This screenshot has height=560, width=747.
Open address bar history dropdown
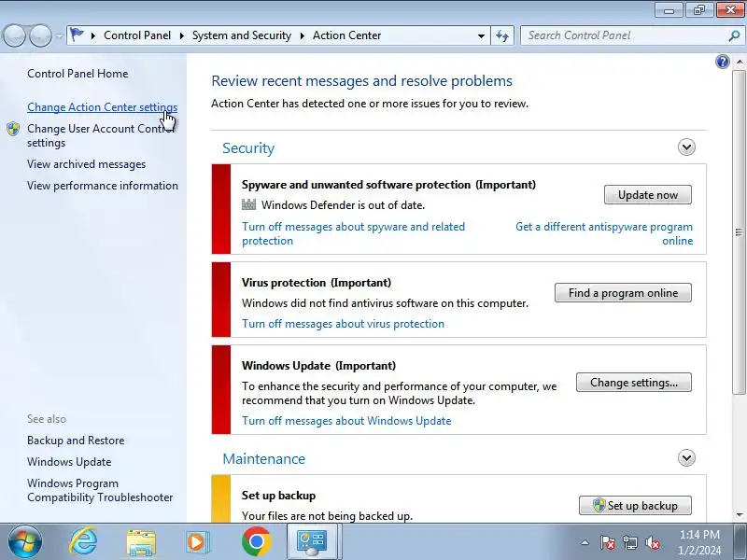[481, 35]
